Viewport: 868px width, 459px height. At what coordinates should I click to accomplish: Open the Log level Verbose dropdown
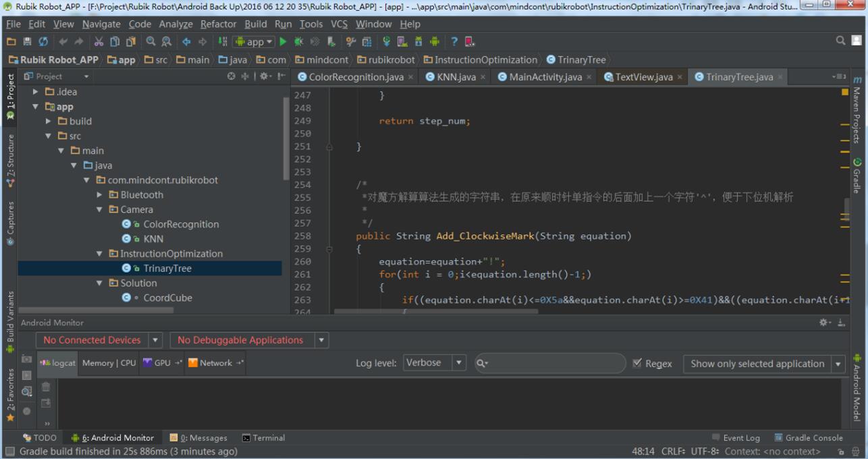pyautogui.click(x=435, y=363)
